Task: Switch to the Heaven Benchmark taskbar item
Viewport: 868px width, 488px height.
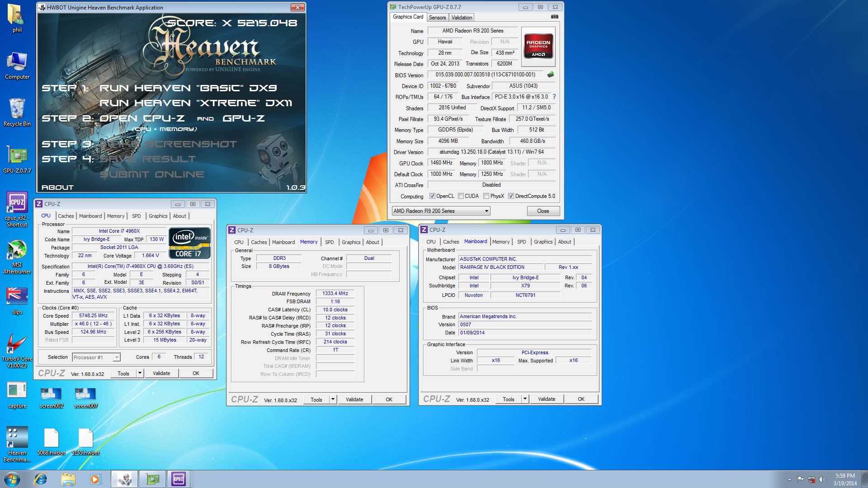Action: 124,479
